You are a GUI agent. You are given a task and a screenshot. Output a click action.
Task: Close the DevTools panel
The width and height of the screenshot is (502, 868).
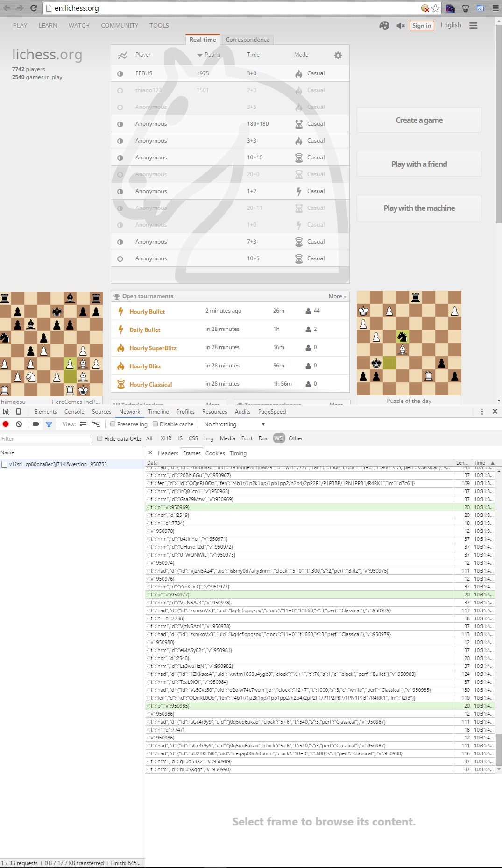[x=495, y=411]
